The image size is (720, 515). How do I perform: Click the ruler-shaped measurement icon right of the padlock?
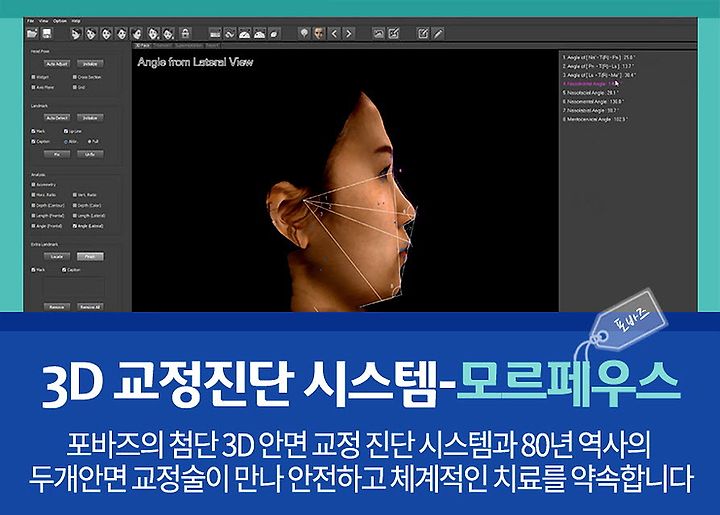[214, 34]
